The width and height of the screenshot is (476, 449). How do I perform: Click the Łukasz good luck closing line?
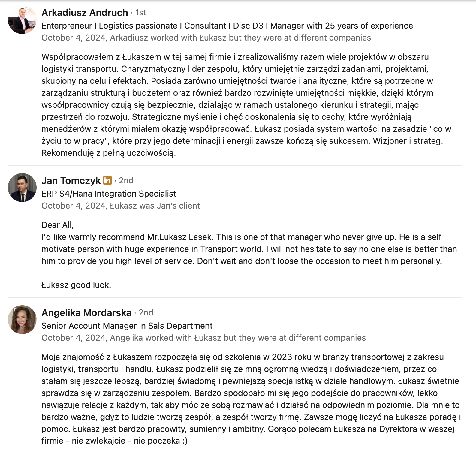click(x=76, y=285)
